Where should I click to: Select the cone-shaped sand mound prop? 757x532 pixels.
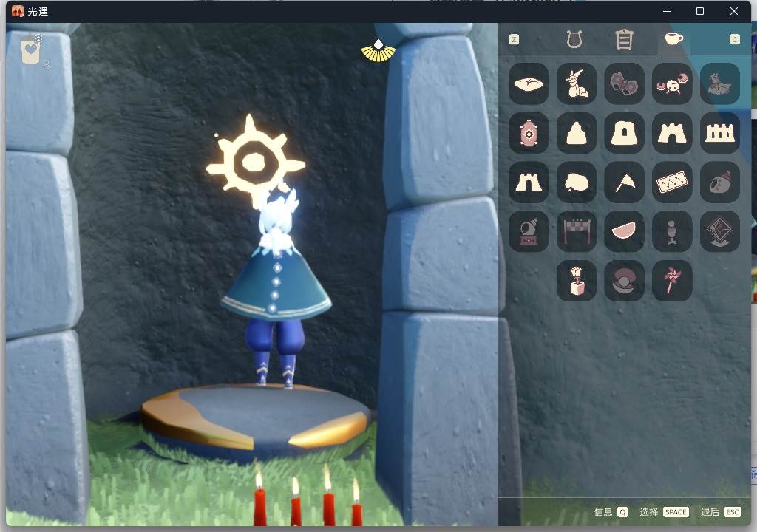577,133
